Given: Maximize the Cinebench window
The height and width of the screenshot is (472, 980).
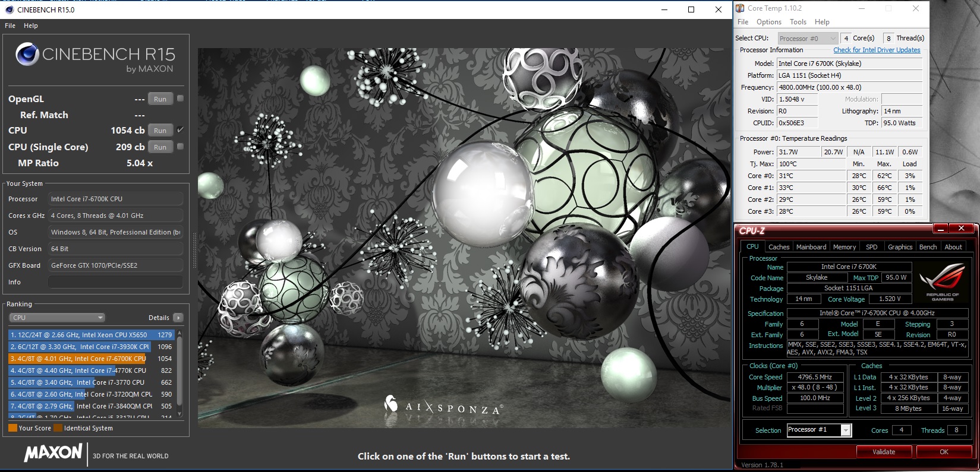Looking at the screenshot, I should 691,9.
